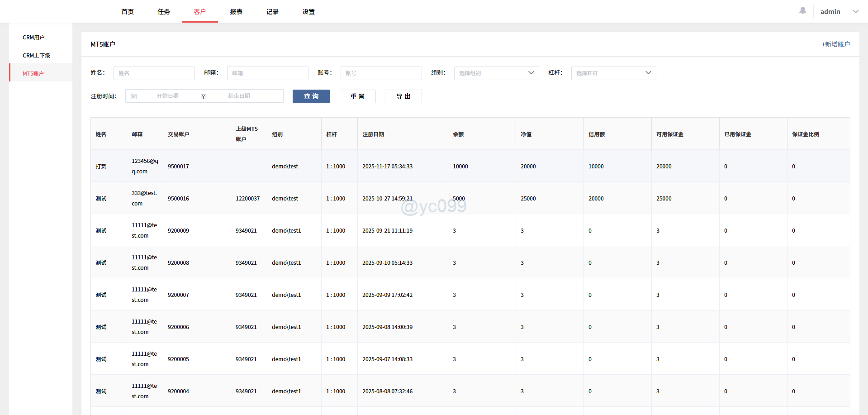The height and width of the screenshot is (415, 868).
Task: Select trading account 9500017 row
Action: (178, 166)
